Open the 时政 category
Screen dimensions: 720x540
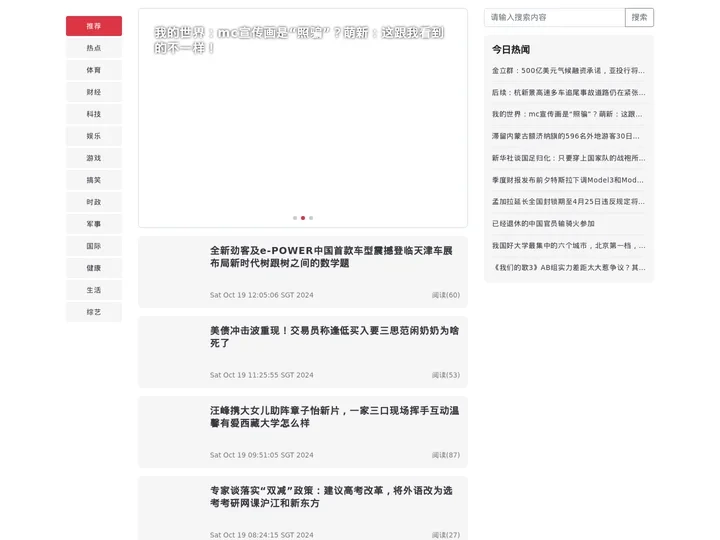pos(94,202)
